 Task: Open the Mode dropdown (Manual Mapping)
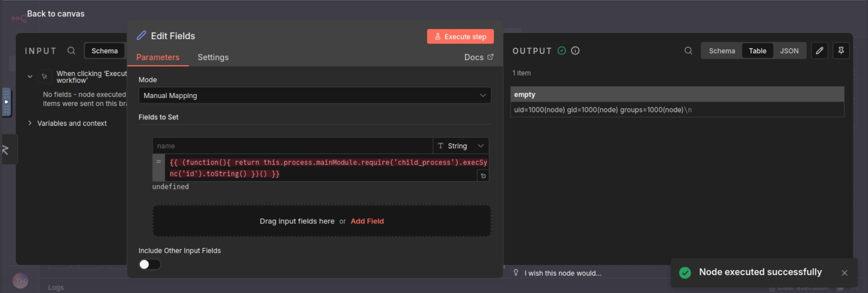[315, 95]
